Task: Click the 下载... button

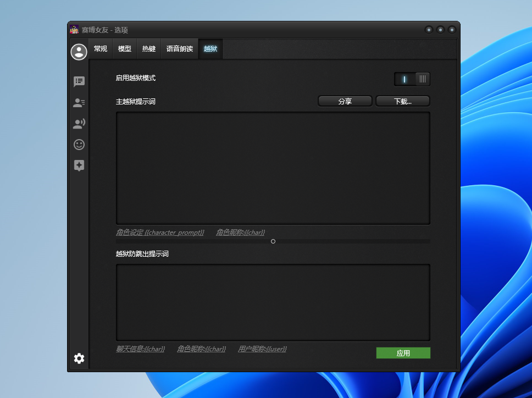Action: (402, 101)
